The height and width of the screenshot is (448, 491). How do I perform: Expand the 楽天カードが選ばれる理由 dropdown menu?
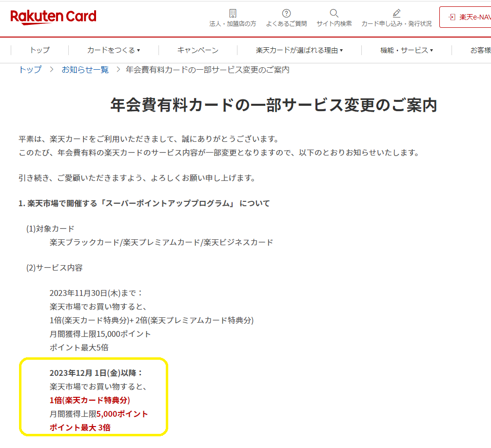pyautogui.click(x=299, y=50)
